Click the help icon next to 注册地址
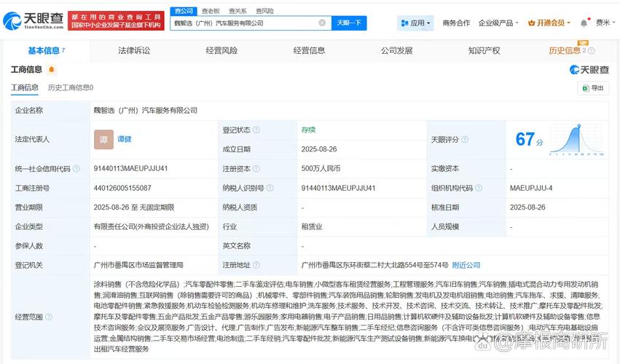The image size is (620, 364). coord(256,265)
